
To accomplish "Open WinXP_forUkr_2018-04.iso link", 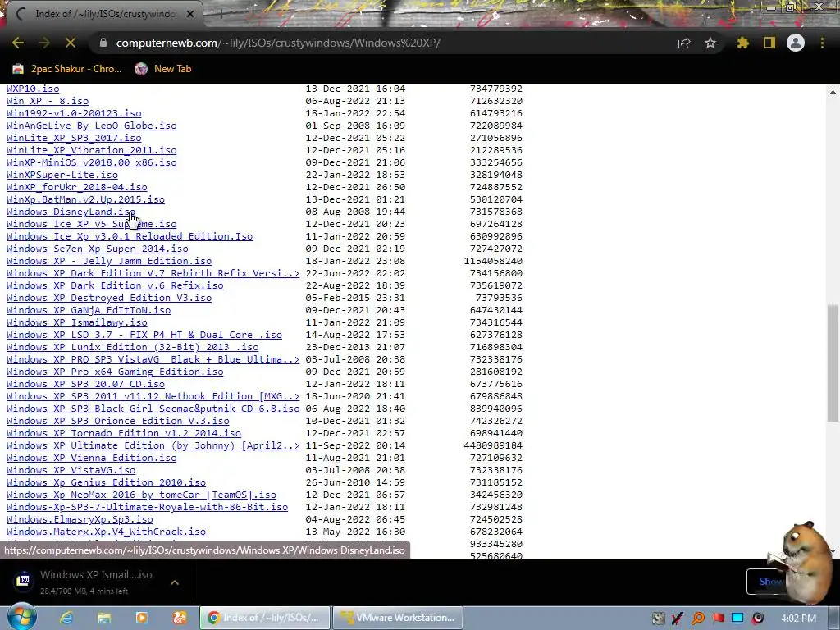I will click(x=76, y=187).
